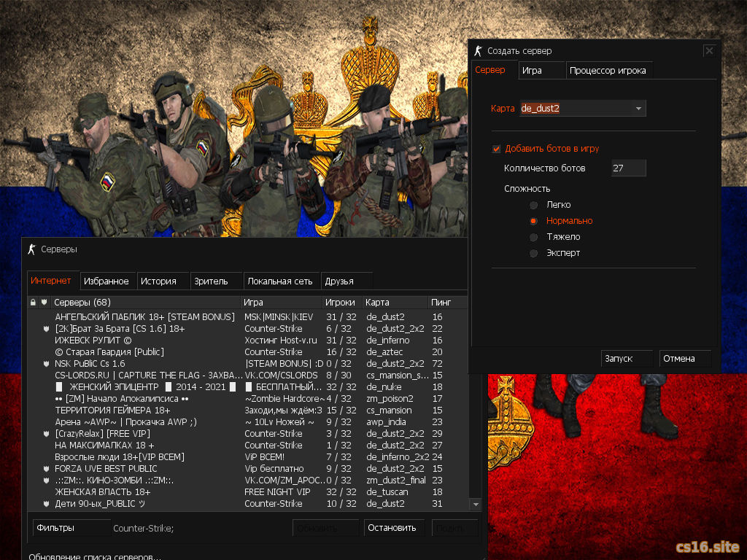Open the Избранное tab
Screen dimensions: 747x560
tap(108, 281)
